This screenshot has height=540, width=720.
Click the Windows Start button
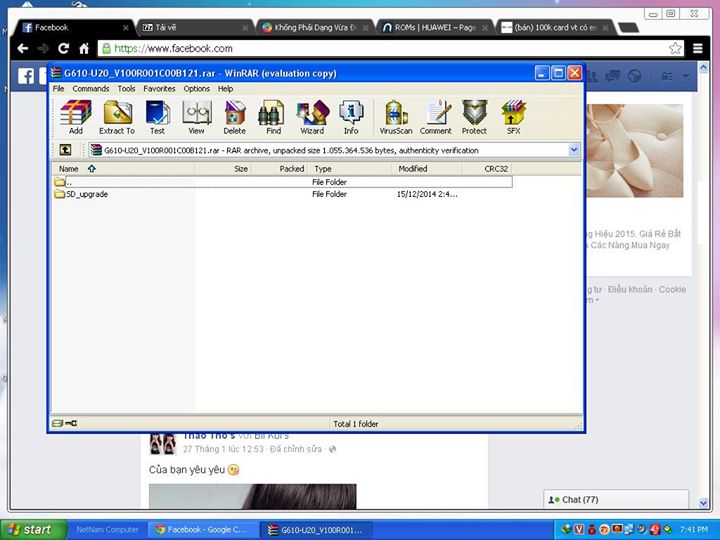click(30, 529)
